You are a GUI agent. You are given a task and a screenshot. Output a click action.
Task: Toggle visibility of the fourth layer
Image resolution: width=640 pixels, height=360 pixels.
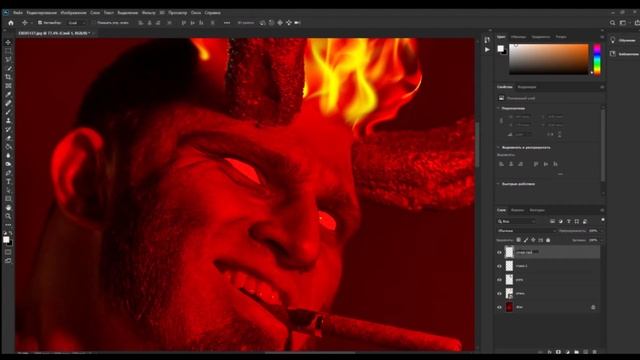[x=499, y=293]
